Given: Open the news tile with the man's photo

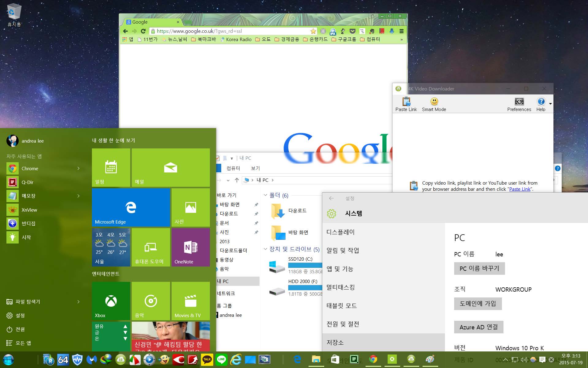Looking at the screenshot, I should pyautogui.click(x=171, y=336).
